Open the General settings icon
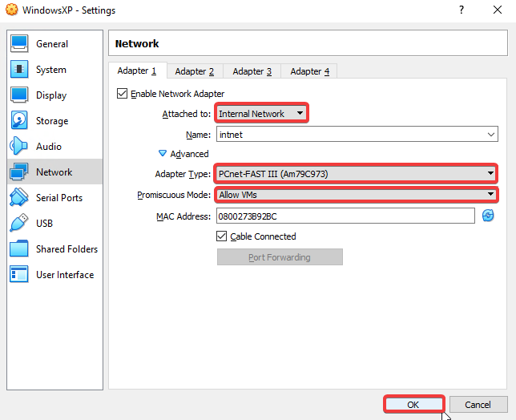 (x=19, y=44)
